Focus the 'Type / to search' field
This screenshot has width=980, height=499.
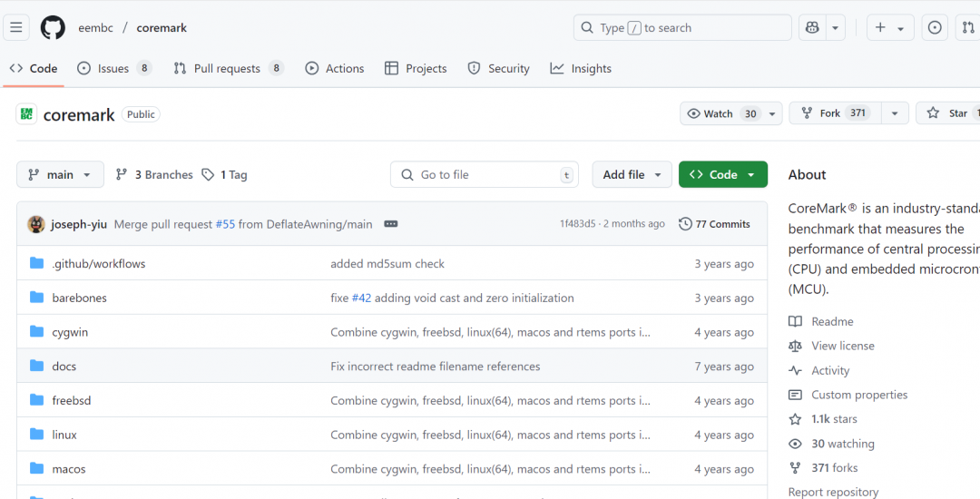coord(682,27)
